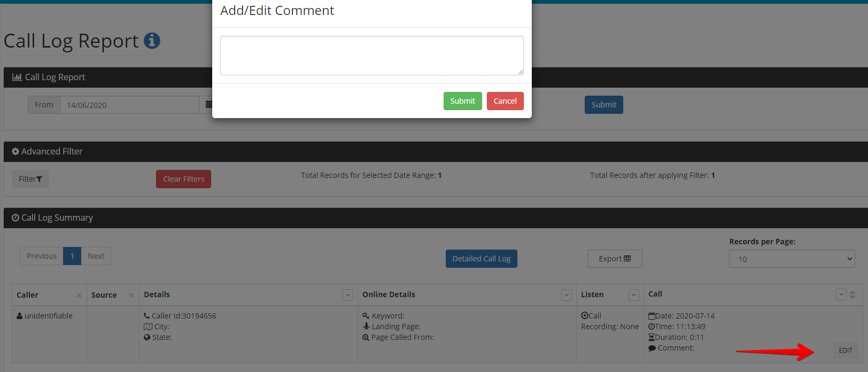Click the gear icon in the Advanced Filter header
This screenshot has height=372, width=868.
tap(15, 151)
